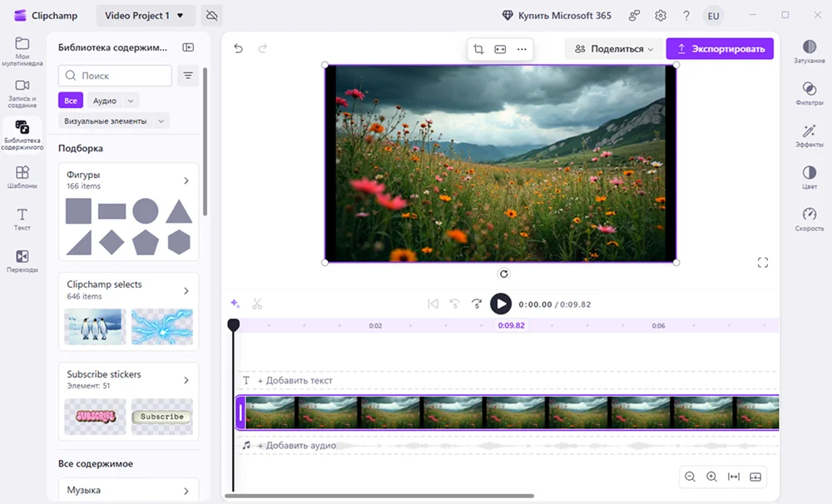Rewind five seconds
832x504 pixels.
455,304
